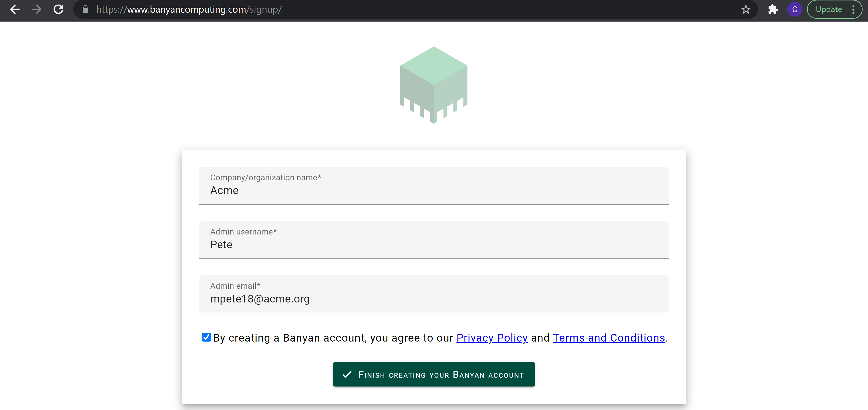This screenshot has width=868, height=410.
Task: Uncheck the agreement checkbox
Action: 206,337
